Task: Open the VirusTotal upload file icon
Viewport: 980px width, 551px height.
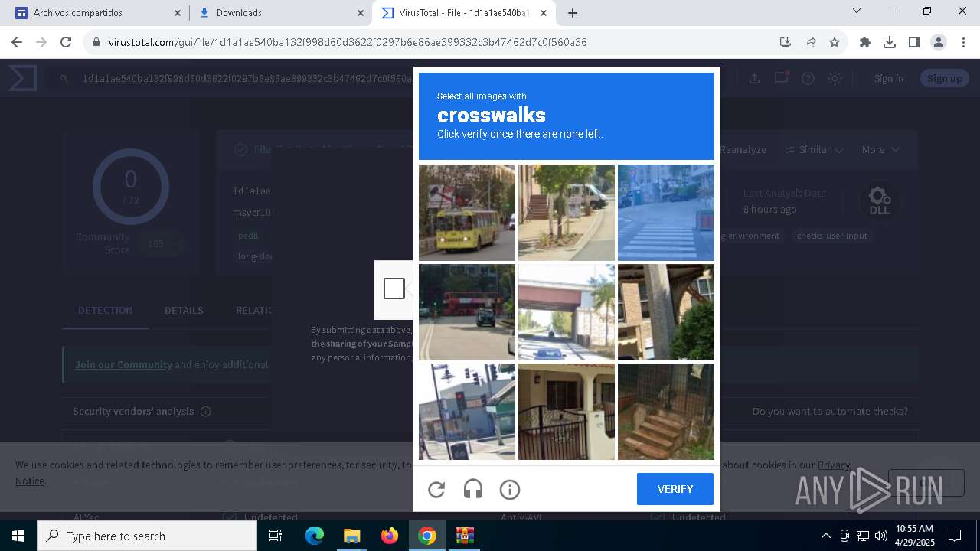Action: (754, 78)
